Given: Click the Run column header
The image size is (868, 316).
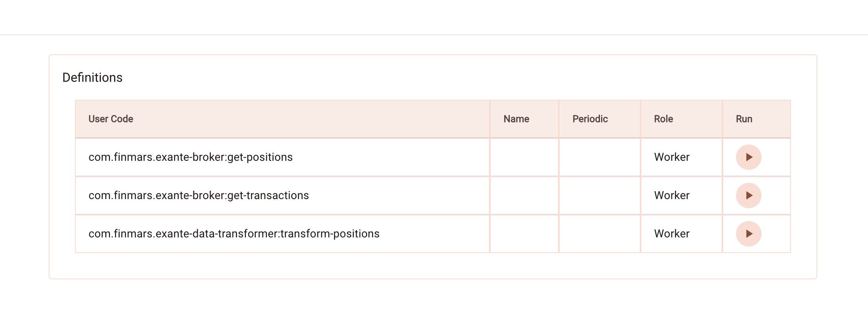Looking at the screenshot, I should pos(744,119).
